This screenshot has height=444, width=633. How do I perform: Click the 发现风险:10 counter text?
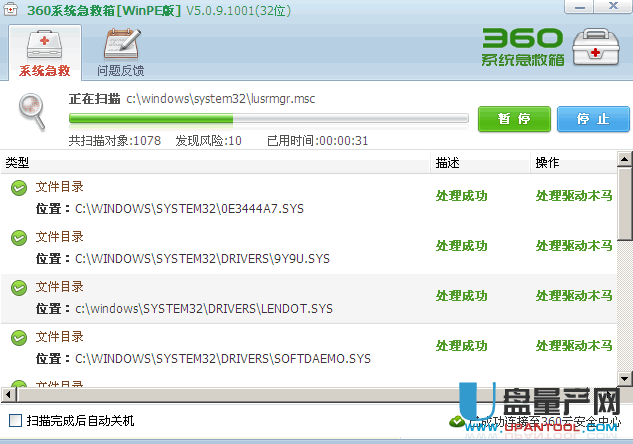click(x=208, y=140)
